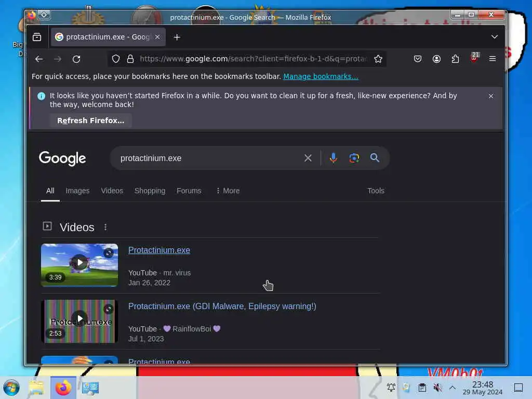Image resolution: width=532 pixels, height=399 pixels.
Task: Click the Firefox address bar URL
Action: [x=252, y=59]
